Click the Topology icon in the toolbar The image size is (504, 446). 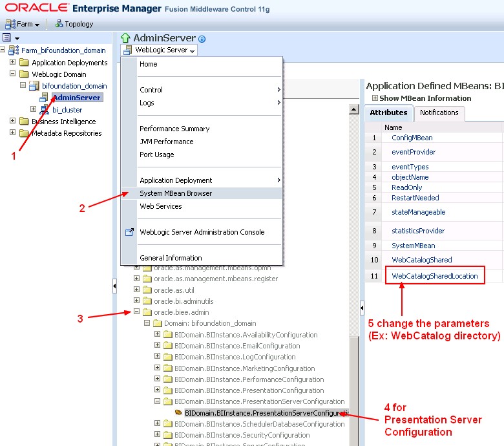click(59, 24)
